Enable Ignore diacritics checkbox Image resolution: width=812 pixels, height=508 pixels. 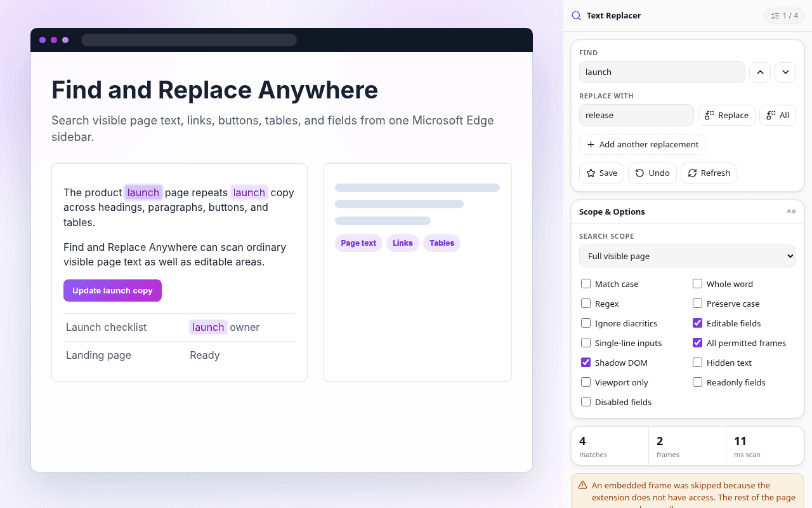586,323
